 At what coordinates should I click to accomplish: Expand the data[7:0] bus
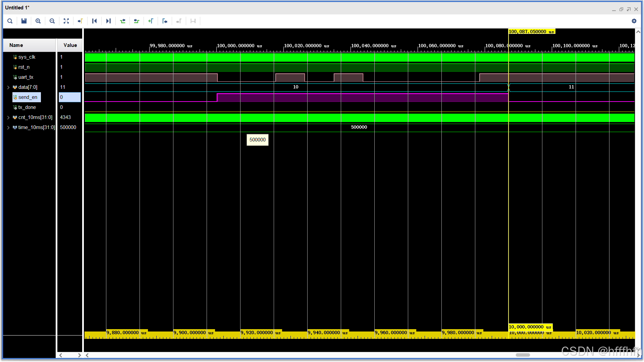tap(8, 87)
